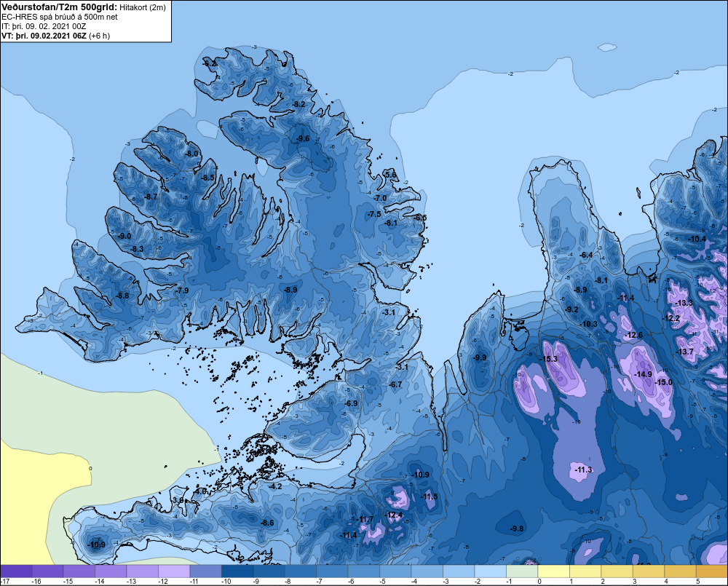Click the '-6.4' temperature label
Image resolution: width=728 pixels, height=586 pixels.
click(x=586, y=255)
